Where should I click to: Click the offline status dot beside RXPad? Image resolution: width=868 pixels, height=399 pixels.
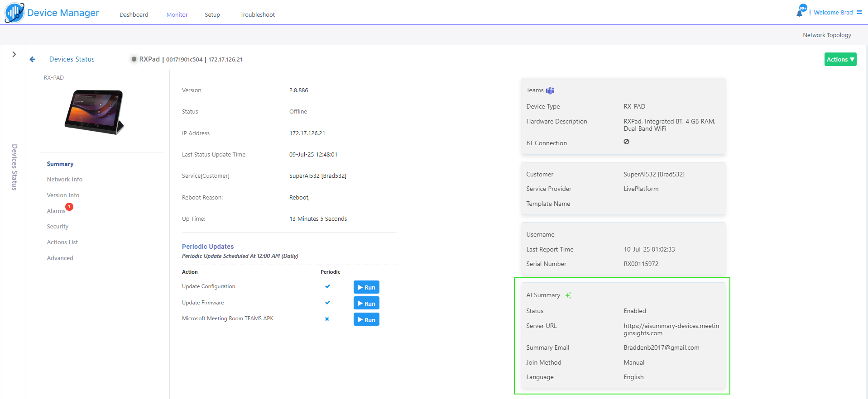[x=134, y=59]
